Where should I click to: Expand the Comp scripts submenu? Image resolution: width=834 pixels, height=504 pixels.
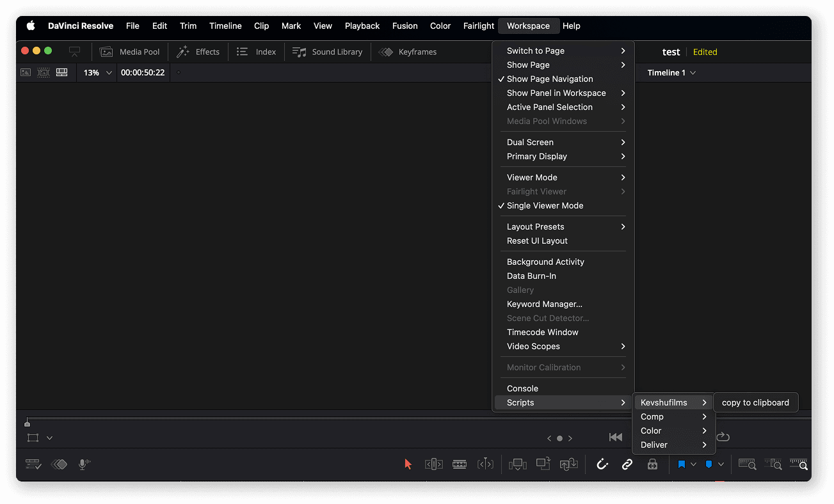click(x=673, y=416)
